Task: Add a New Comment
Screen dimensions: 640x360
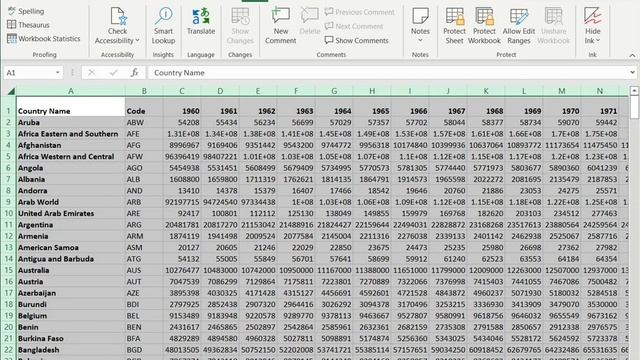Action: pos(280,26)
